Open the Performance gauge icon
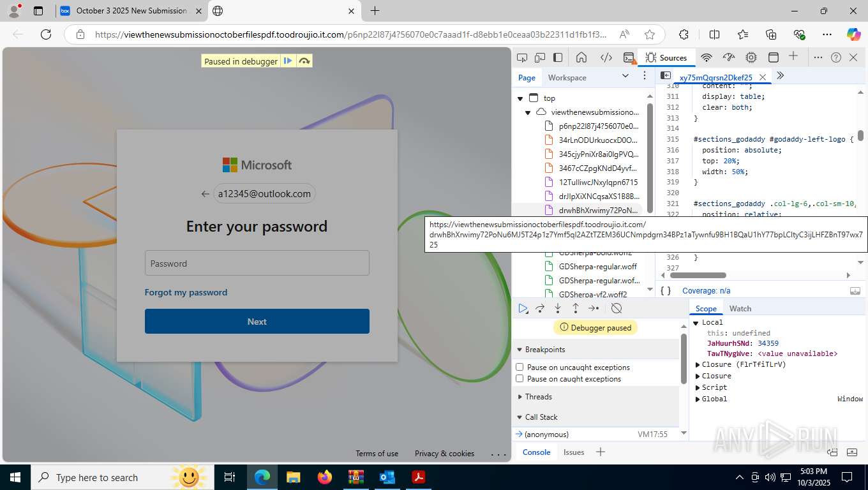Screen dimensions: 868x490 [x=729, y=57]
